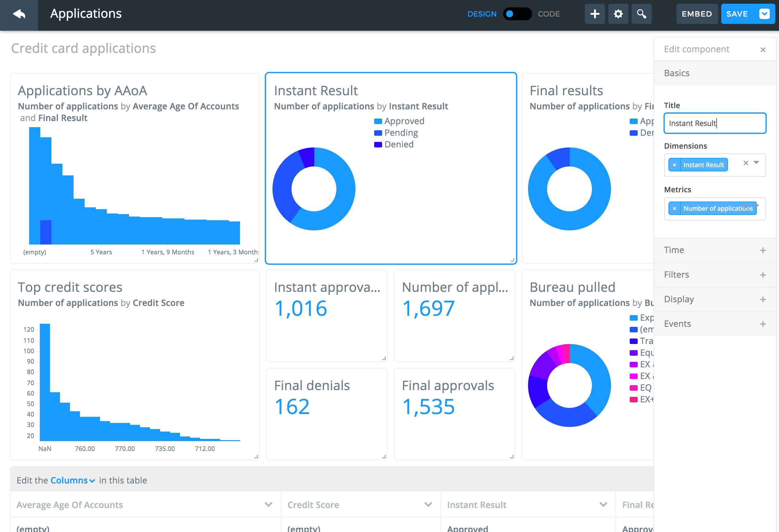Click the Title input field

(x=714, y=123)
